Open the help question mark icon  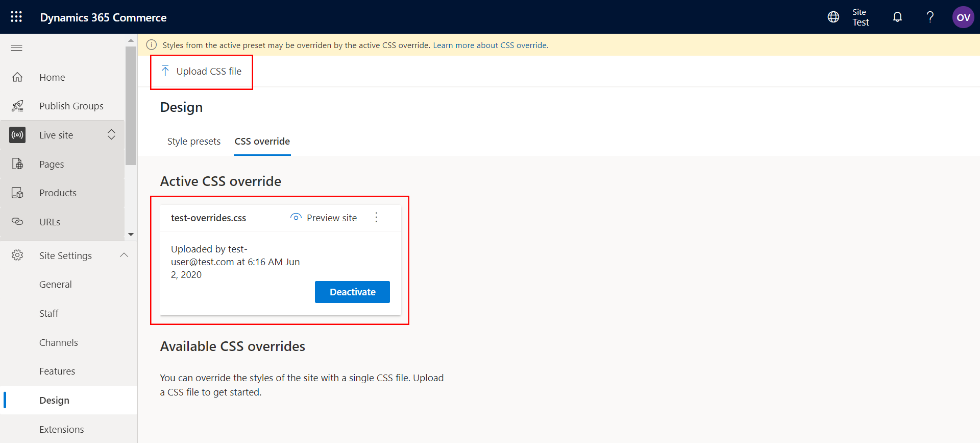pos(930,17)
